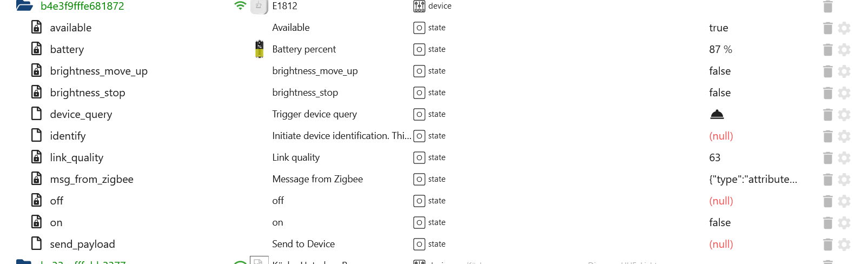
Task: Select the link_quality tree item
Action: click(77, 157)
